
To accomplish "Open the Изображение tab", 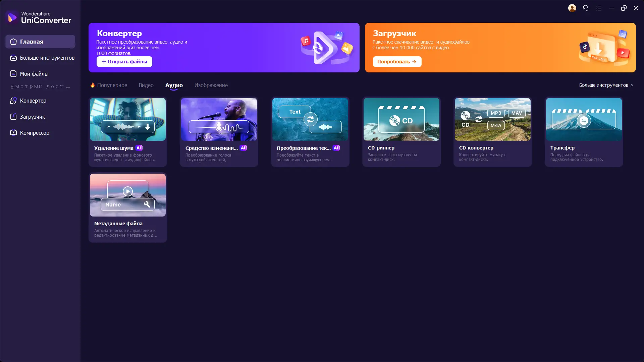I will 211,85.
